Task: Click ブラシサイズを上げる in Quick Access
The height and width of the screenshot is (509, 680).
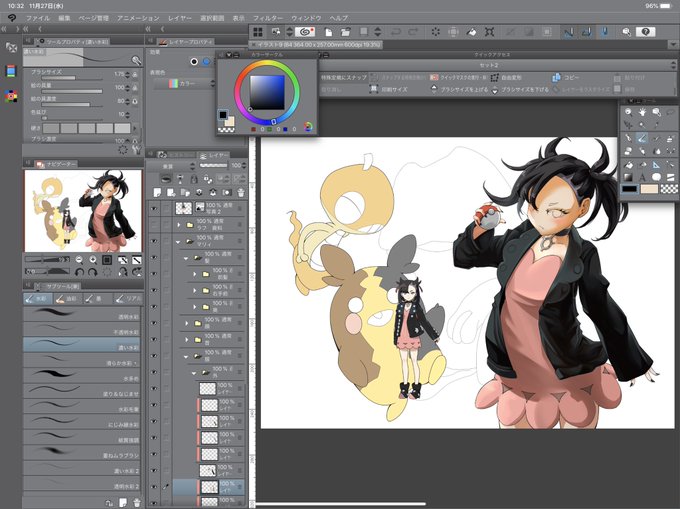Action: pyautogui.click(x=459, y=89)
